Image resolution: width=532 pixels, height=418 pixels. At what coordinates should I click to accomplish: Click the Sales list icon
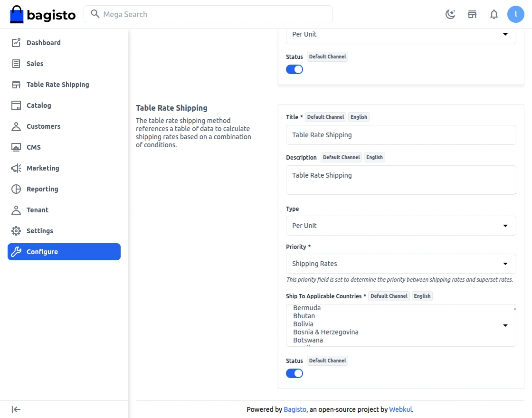pyautogui.click(x=16, y=64)
